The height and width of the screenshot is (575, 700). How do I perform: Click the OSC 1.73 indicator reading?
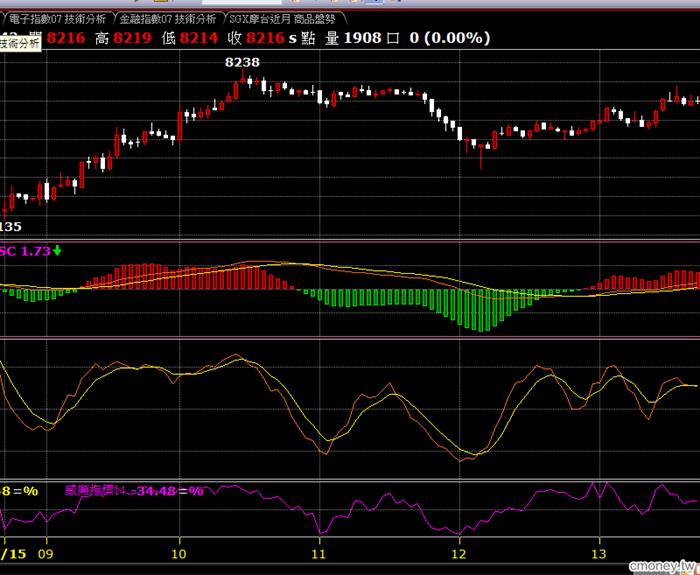point(25,251)
